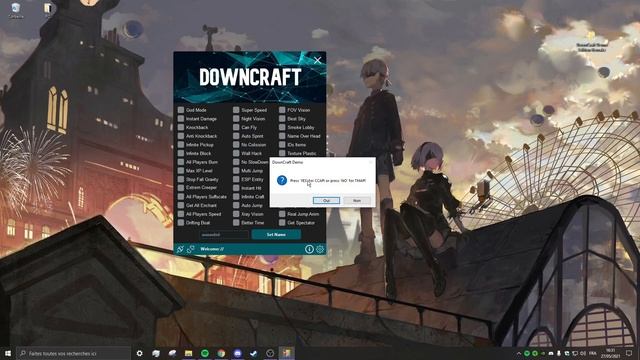Open the settings gear in DownCraft footer

[320, 249]
